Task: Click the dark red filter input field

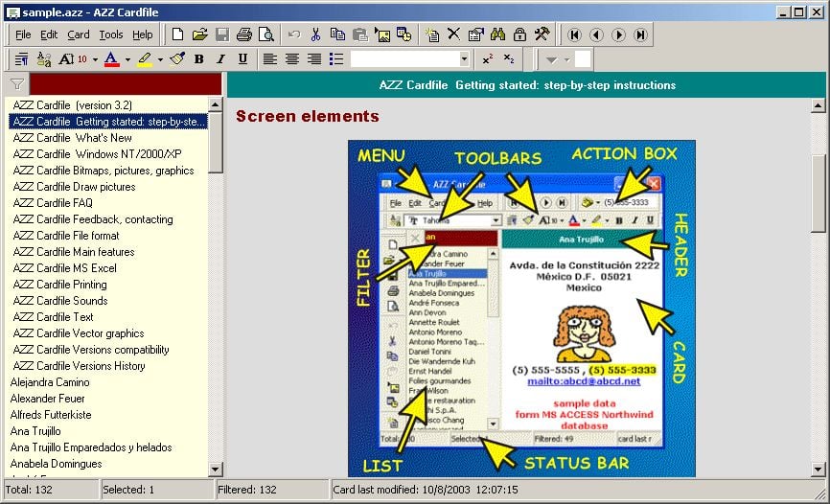Action: (x=126, y=84)
